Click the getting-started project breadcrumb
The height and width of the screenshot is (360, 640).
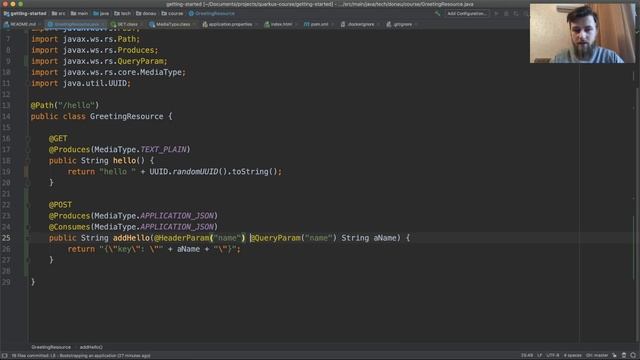click(25, 13)
